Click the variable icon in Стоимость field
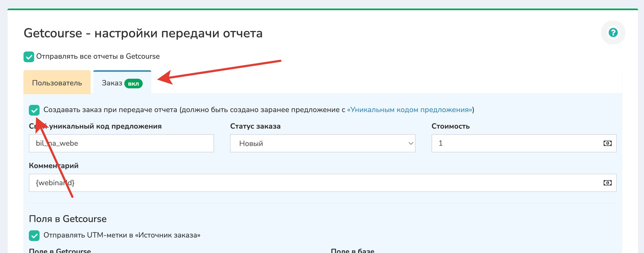The width and height of the screenshot is (644, 253). click(607, 144)
